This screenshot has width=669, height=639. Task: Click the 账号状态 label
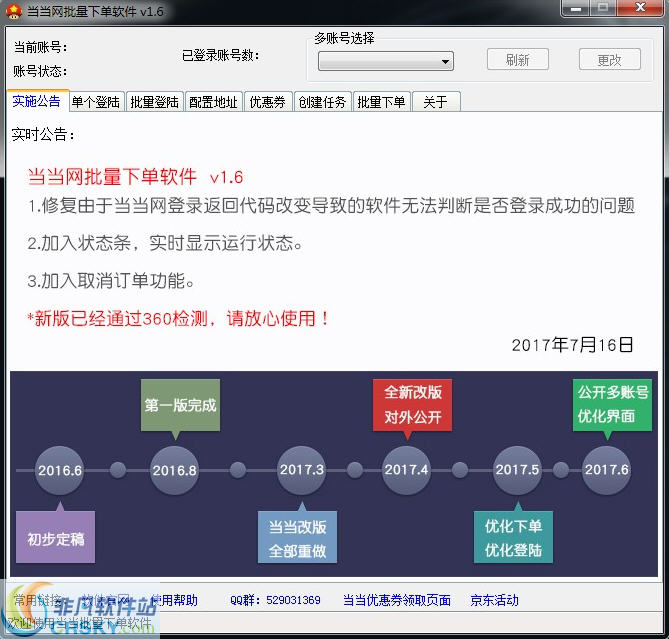[41, 71]
